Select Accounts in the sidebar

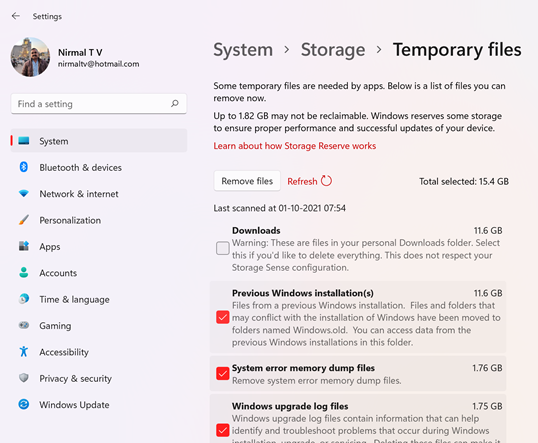tap(99, 272)
